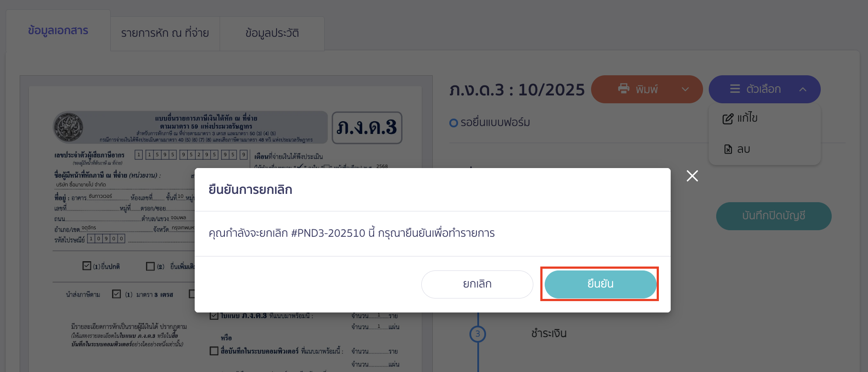The image size is (868, 372).
Task: Close the ยืนยันการยกเลิก dialog with the X icon
Action: [692, 176]
